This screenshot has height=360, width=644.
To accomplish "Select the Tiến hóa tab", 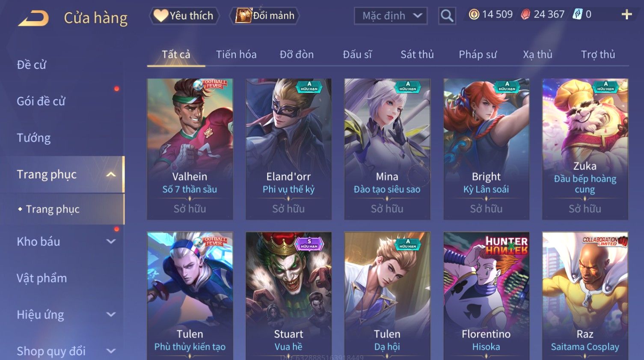I will [x=236, y=54].
